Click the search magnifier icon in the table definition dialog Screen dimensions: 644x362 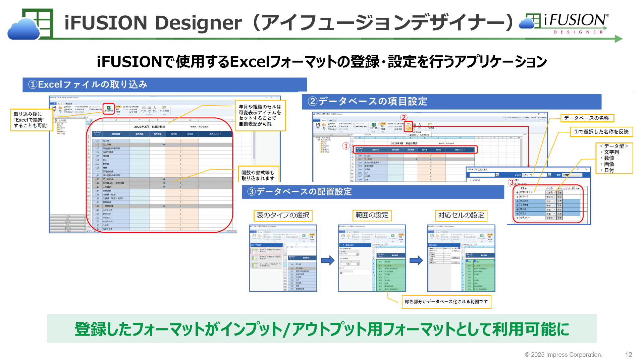(497, 175)
